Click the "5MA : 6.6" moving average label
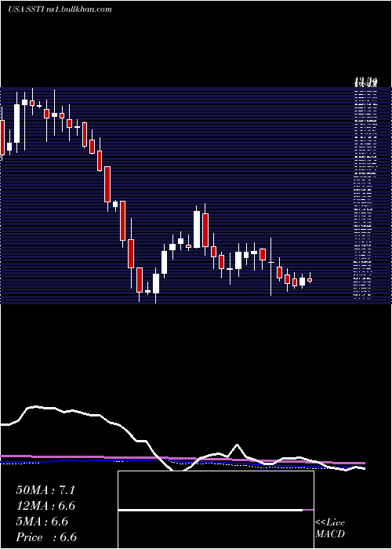392x549 pixels. 42,522
